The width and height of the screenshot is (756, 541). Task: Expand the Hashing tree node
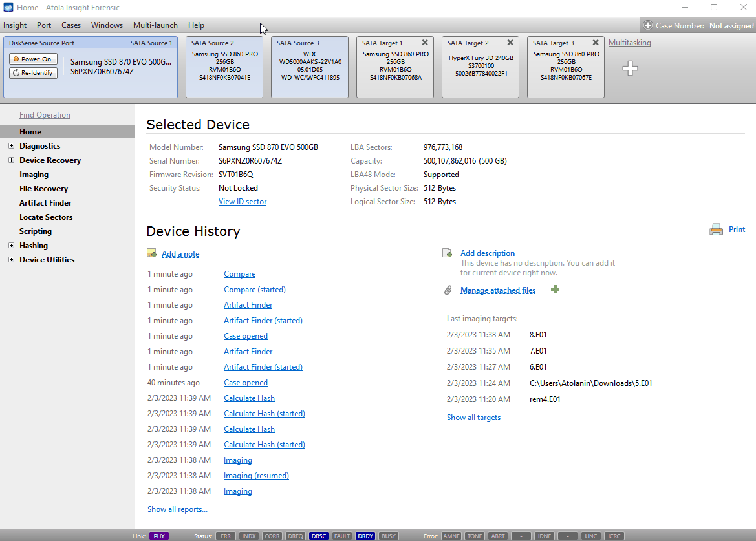[11, 245]
